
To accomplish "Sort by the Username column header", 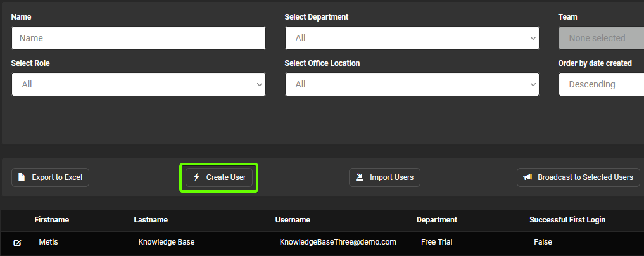I will (x=293, y=220).
